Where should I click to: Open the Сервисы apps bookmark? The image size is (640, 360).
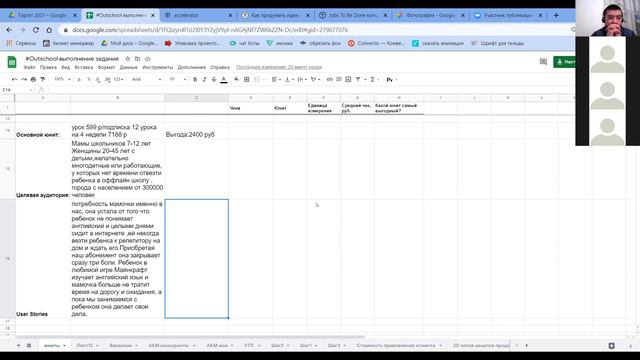[21, 43]
